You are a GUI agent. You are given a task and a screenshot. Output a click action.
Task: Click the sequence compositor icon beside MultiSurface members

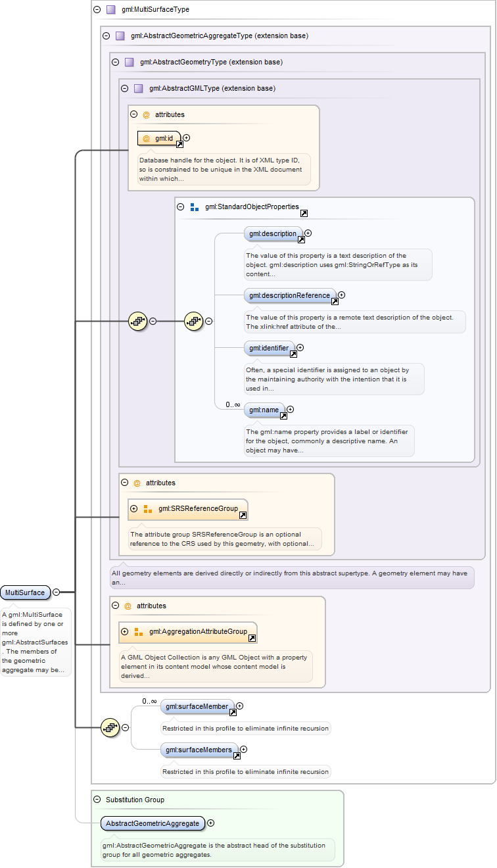pos(110,727)
